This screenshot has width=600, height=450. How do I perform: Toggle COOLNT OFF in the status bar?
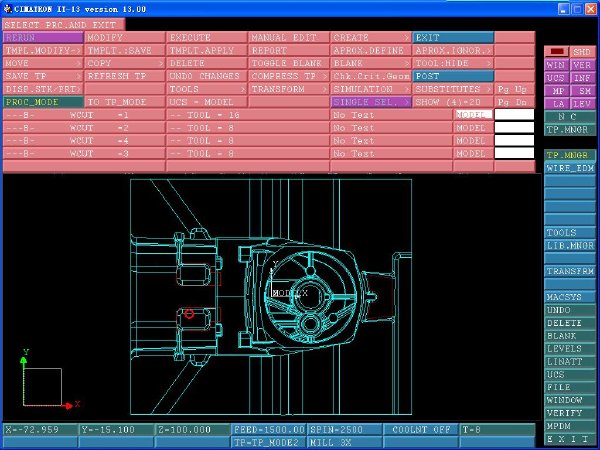pos(421,430)
